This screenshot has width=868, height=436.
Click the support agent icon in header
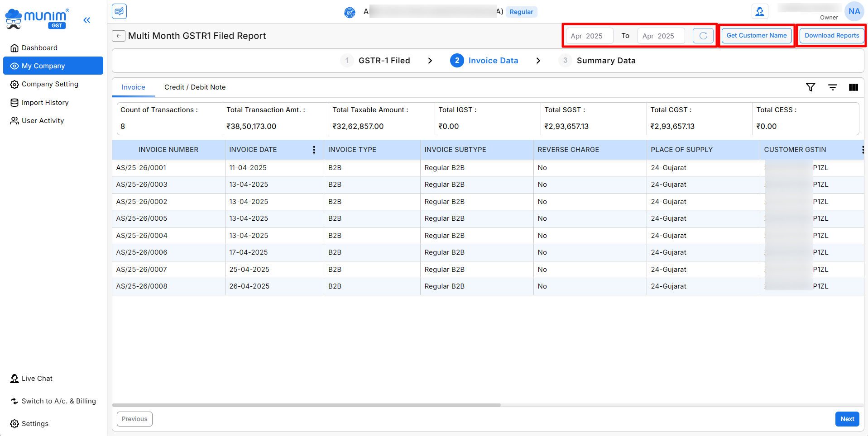[759, 12]
